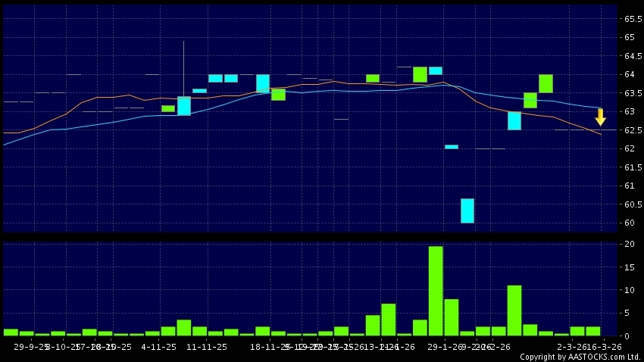This screenshot has height=362, width=644.
Task: Select the volume bar reaching about 7
Action: (x=389, y=320)
